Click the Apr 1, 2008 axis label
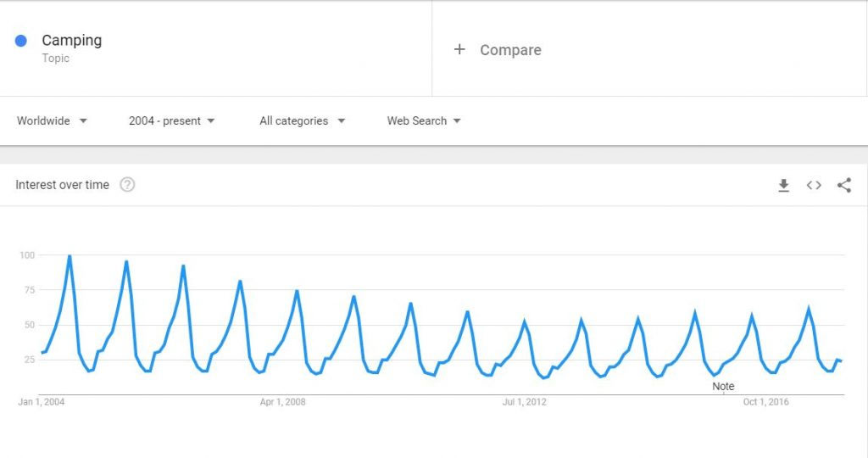Screen dimensions: 868x458 click(x=282, y=402)
